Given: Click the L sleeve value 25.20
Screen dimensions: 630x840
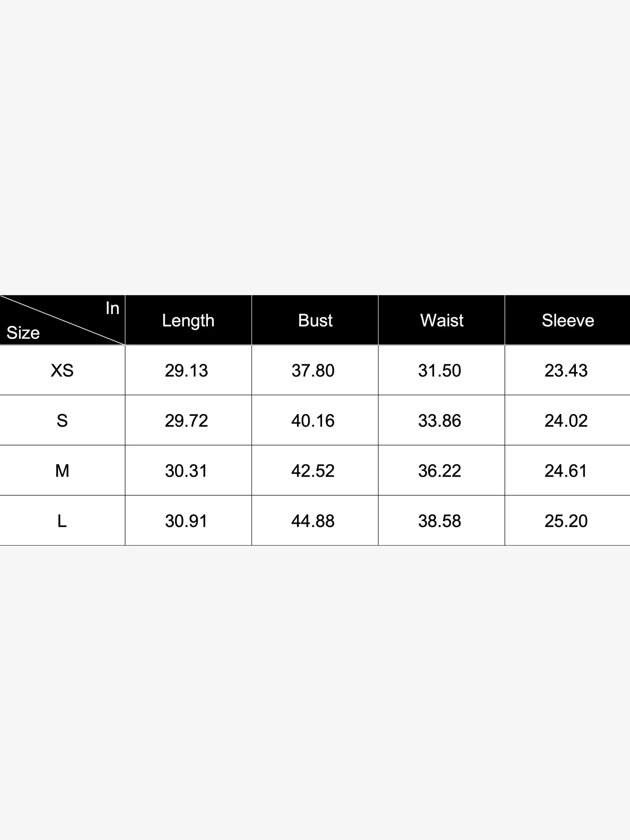Looking at the screenshot, I should 566,521.
